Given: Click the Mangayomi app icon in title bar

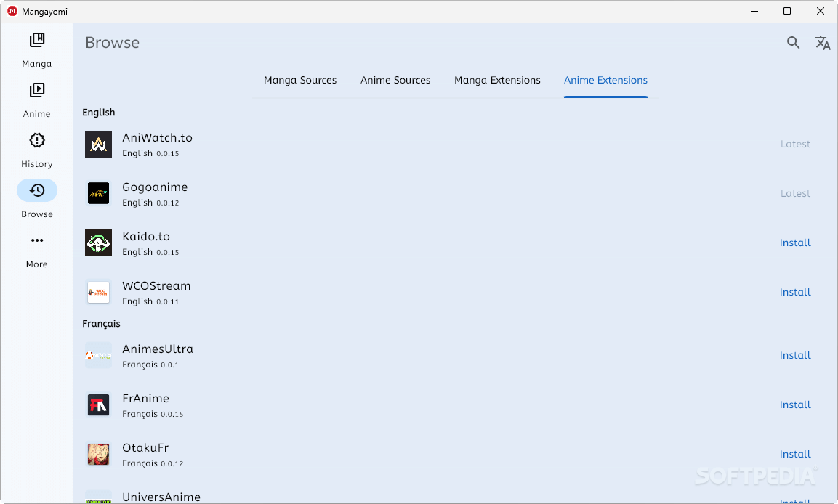Looking at the screenshot, I should pos(12,11).
